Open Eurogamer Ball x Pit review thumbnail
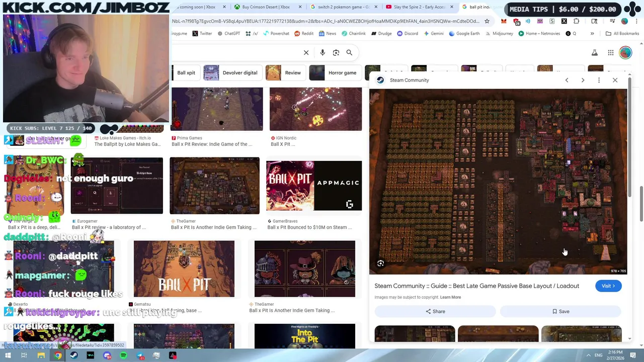The height and width of the screenshot is (362, 644). click(117, 186)
